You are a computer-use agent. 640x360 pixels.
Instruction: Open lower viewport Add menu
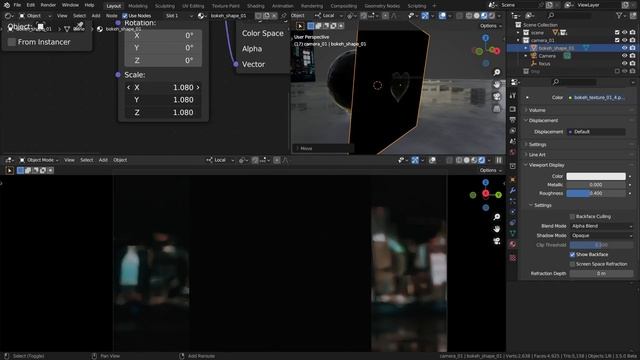[103, 160]
